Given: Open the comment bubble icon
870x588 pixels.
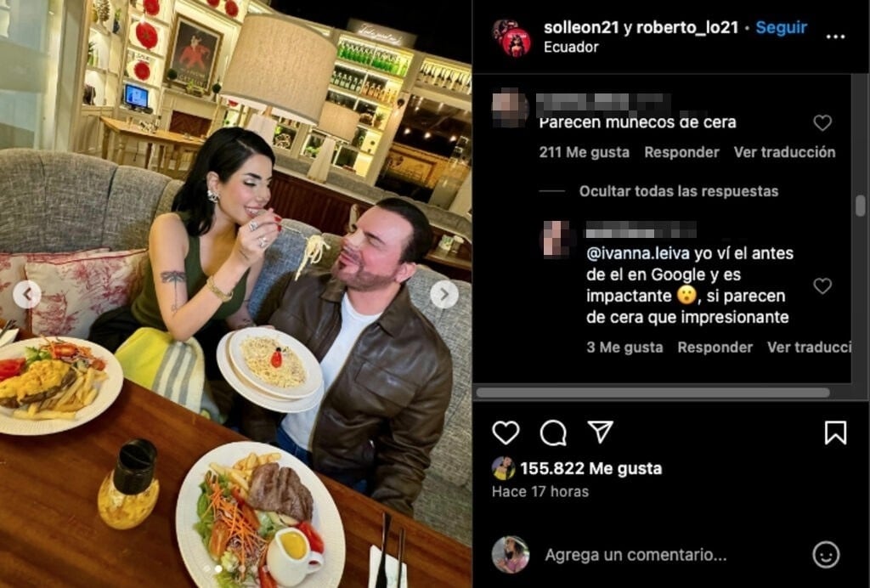Looking at the screenshot, I should click(553, 433).
